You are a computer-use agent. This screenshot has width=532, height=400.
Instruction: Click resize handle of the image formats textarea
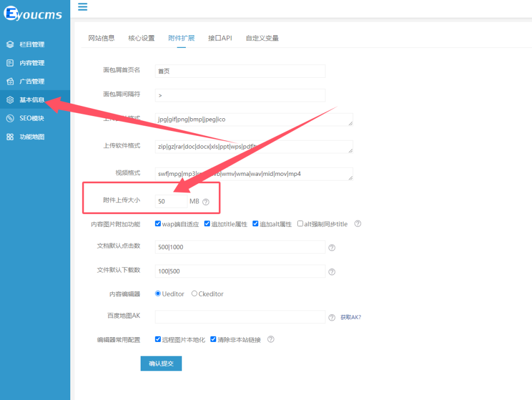[350, 124]
